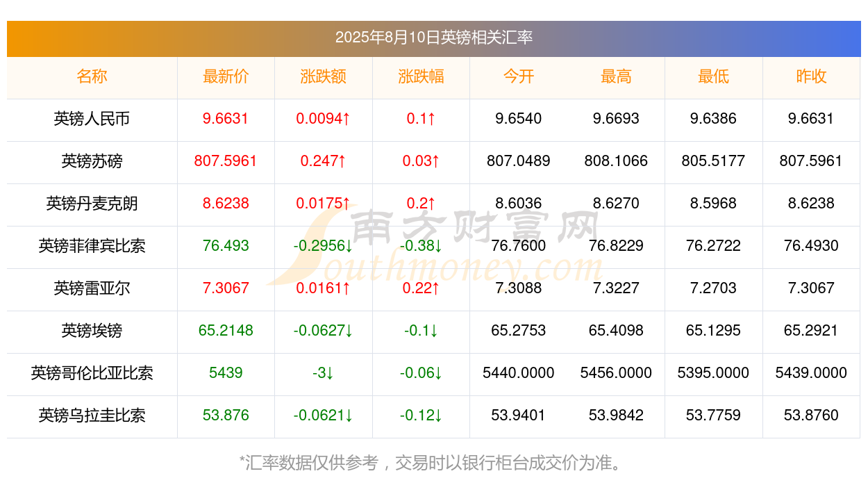Click change amount -3↓
868x485 pixels.
click(x=324, y=373)
